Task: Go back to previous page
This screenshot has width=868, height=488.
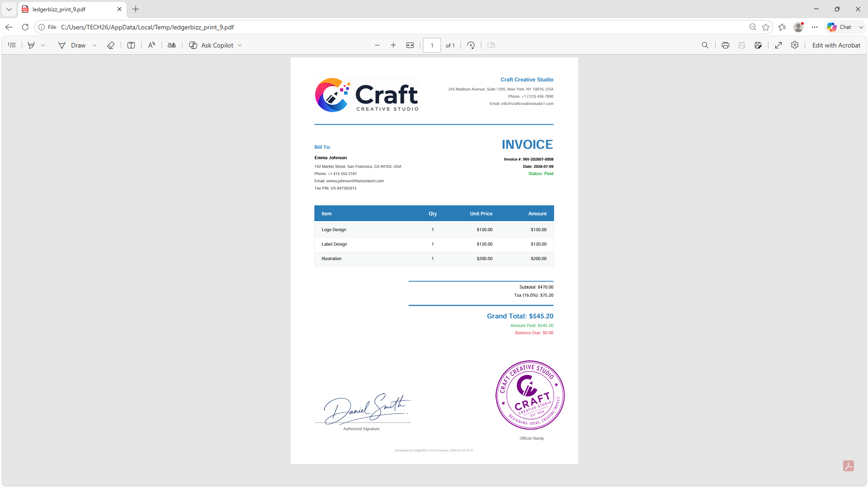Action: tap(9, 27)
